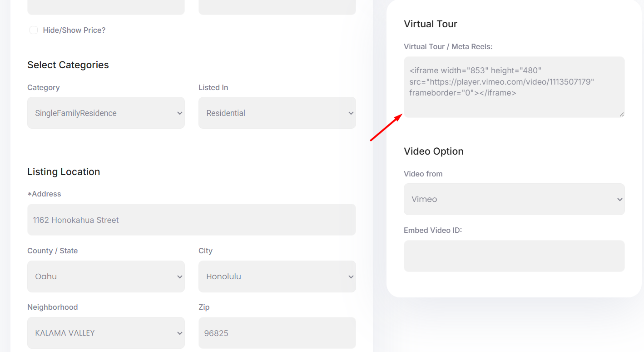The image size is (644, 352).
Task: Click the textarea resize handle
Action: 623,115
